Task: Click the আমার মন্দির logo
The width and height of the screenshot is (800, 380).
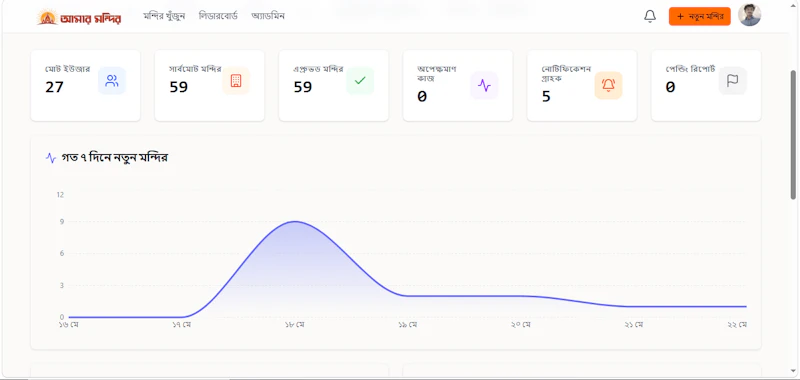Action: 79,17
